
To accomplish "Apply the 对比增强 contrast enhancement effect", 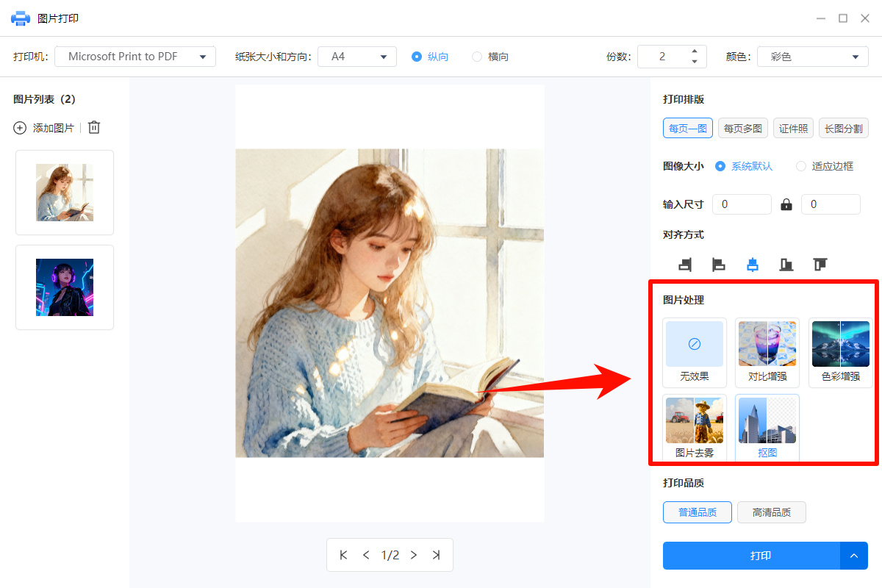I will [767, 353].
